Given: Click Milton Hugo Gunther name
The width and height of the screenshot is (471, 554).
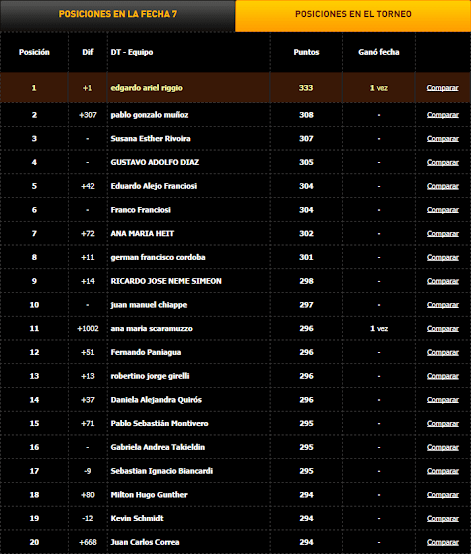Looking at the screenshot, I should [x=149, y=495].
